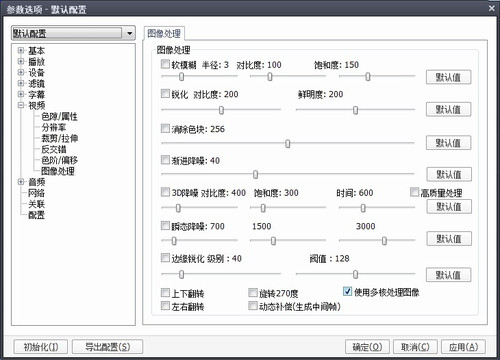
Task: Click the 锐化 对比度 slider
Action: pyautogui.click(x=221, y=110)
